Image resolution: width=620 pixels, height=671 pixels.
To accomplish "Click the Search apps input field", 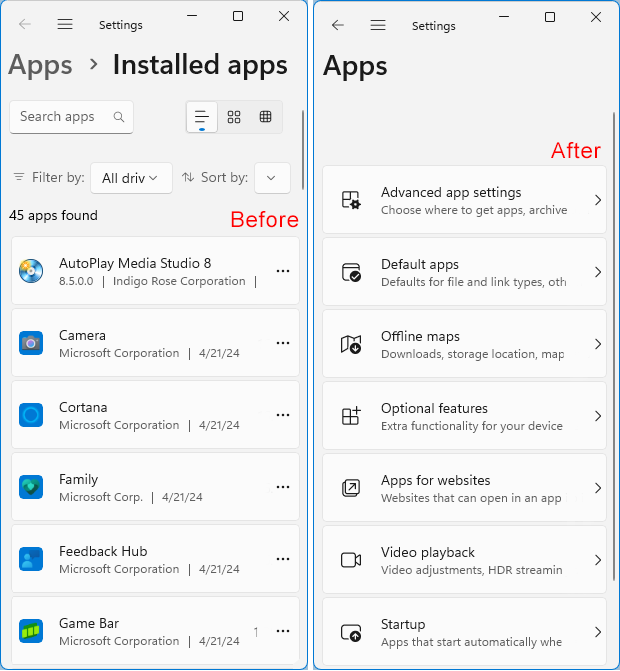I will pyautogui.click(x=64, y=117).
